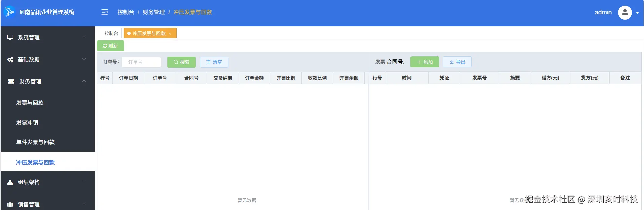Expand the 组织架构 chevron
The width and height of the screenshot is (644, 210).
coord(84,182)
